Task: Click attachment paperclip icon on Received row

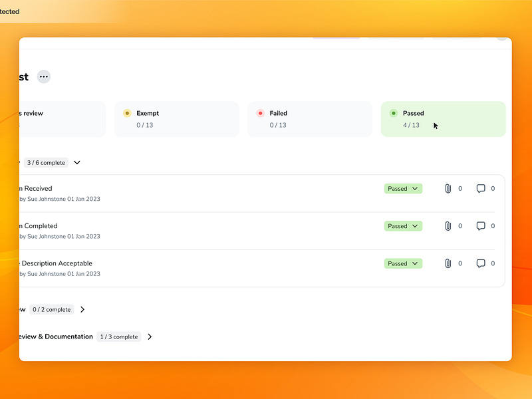Action: coord(448,189)
